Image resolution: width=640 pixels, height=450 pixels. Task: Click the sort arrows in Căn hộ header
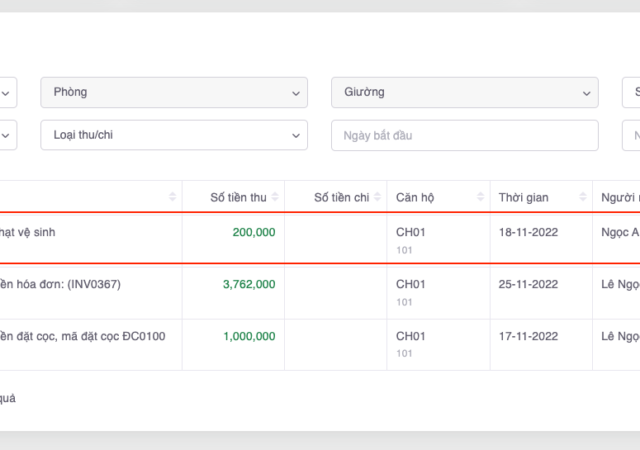[x=480, y=197]
